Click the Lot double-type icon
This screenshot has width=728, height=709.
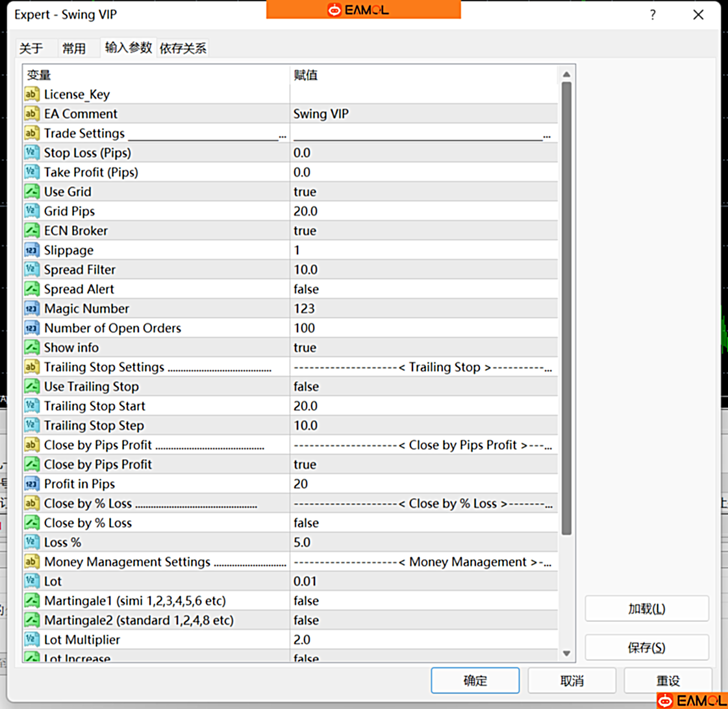pos(32,581)
